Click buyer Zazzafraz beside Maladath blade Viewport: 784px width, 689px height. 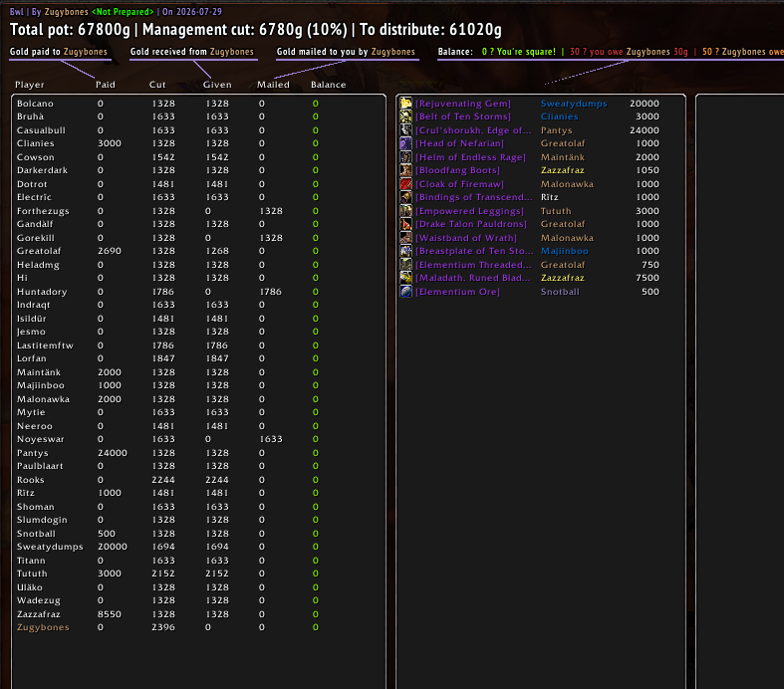(x=563, y=278)
